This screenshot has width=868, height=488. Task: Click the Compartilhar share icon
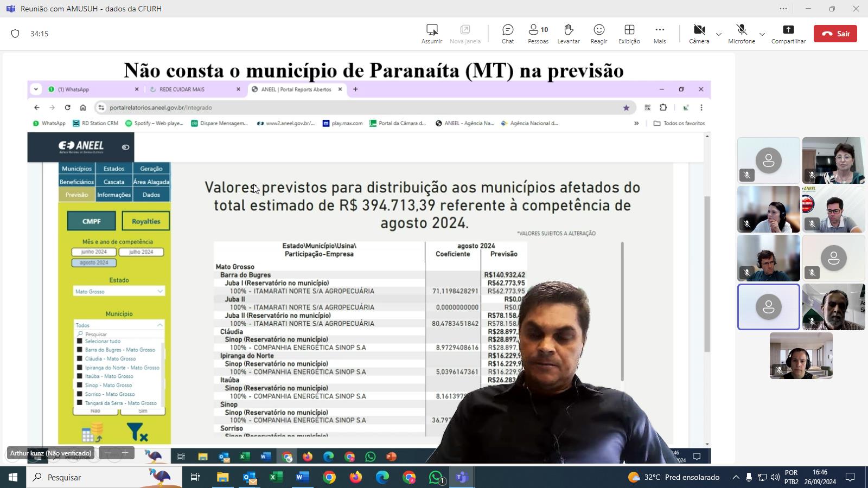(788, 30)
